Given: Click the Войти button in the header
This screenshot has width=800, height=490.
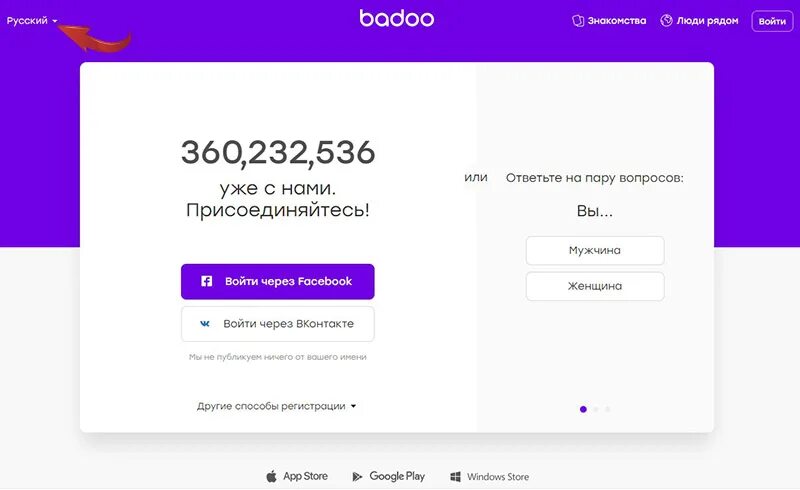Looking at the screenshot, I should tap(772, 21).
